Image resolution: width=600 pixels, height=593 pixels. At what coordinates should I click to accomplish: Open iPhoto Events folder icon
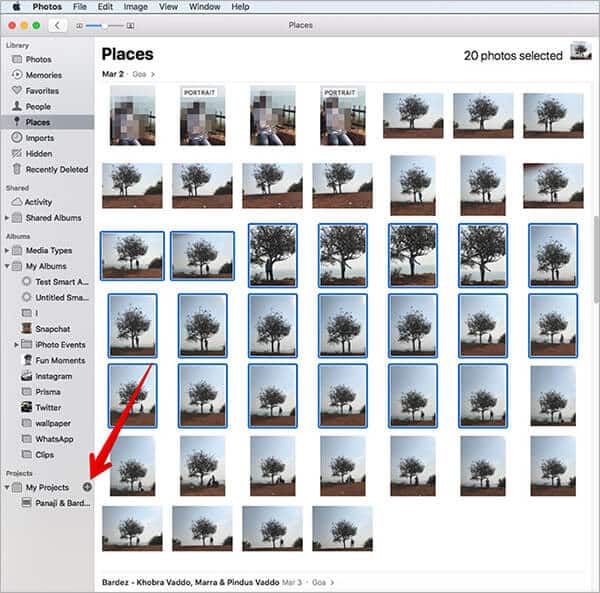point(26,344)
